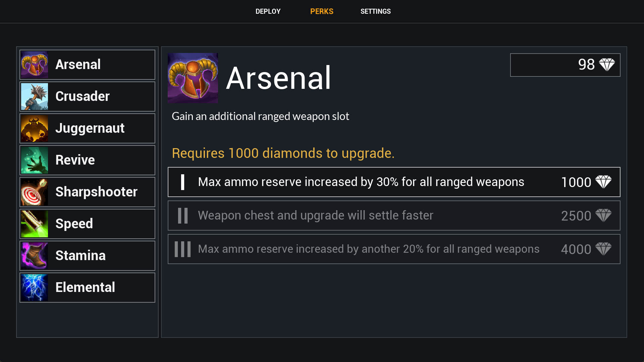Open the Juggernaut perk entry
644x362 pixels.
88,128
